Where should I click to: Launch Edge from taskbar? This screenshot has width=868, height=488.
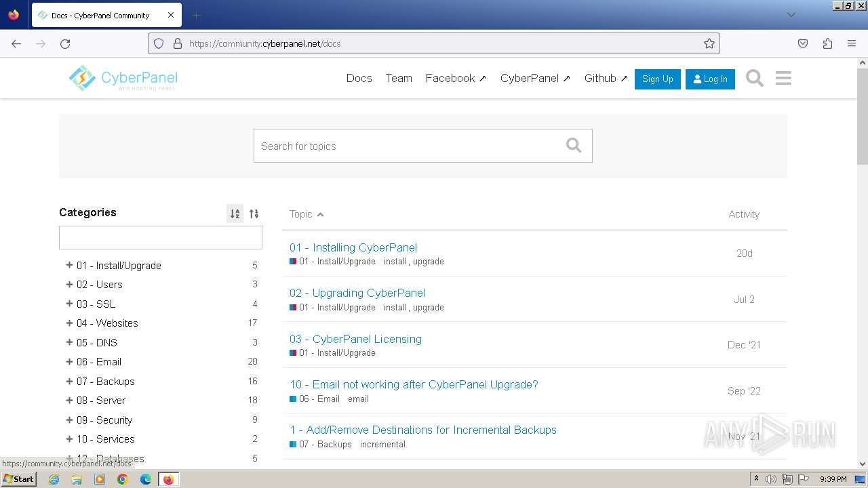[x=146, y=479]
